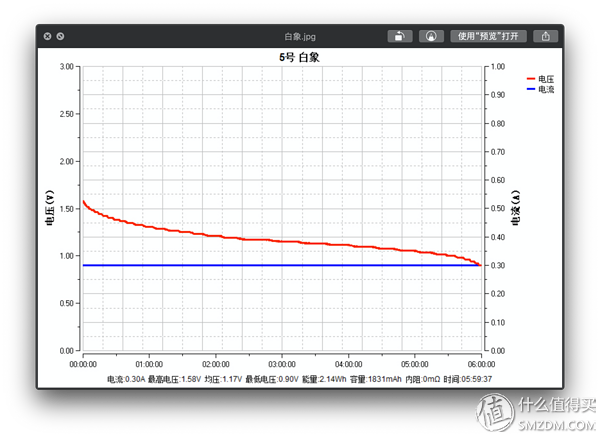Click the 电压 legend label
Screen dimensions: 600x437
pyautogui.click(x=546, y=79)
